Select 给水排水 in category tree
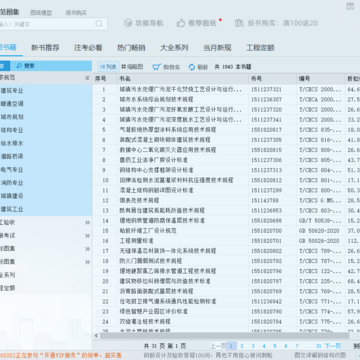The height and width of the screenshot is (360, 360). pyautogui.click(x=12, y=143)
